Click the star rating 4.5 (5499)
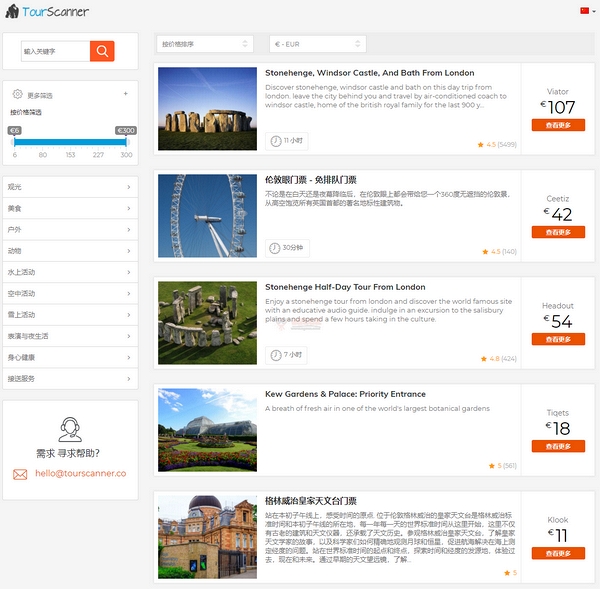Screen dimensions: 600x589 point(497,144)
